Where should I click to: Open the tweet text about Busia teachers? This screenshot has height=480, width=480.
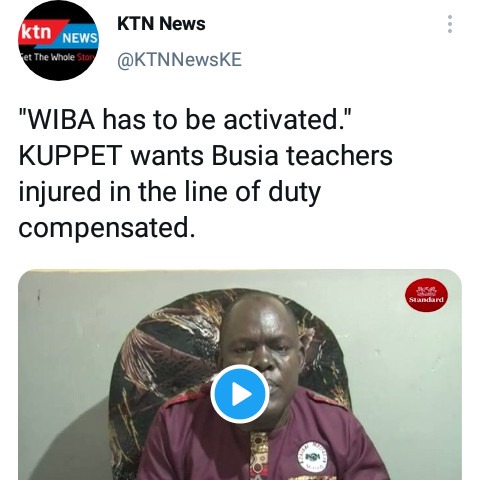coord(205,174)
